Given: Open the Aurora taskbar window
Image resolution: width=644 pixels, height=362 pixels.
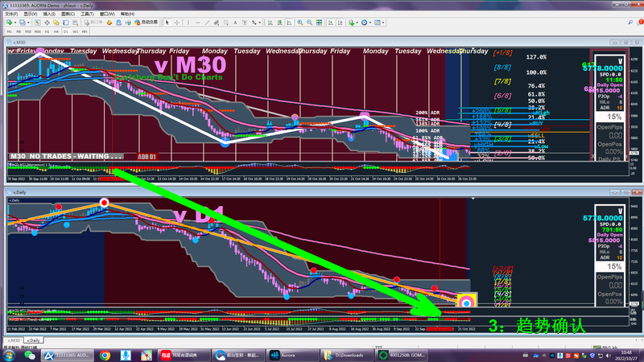Looking at the screenshot, I should [x=292, y=356].
